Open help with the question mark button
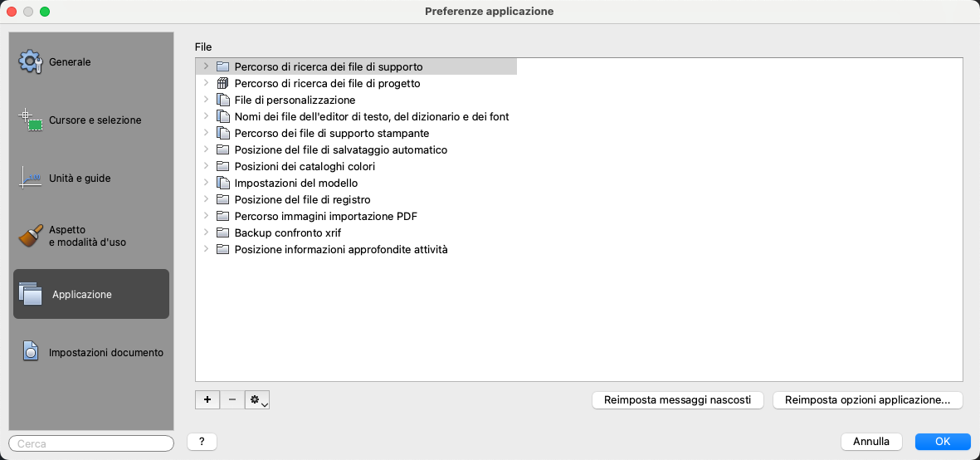980x460 pixels. point(202,442)
